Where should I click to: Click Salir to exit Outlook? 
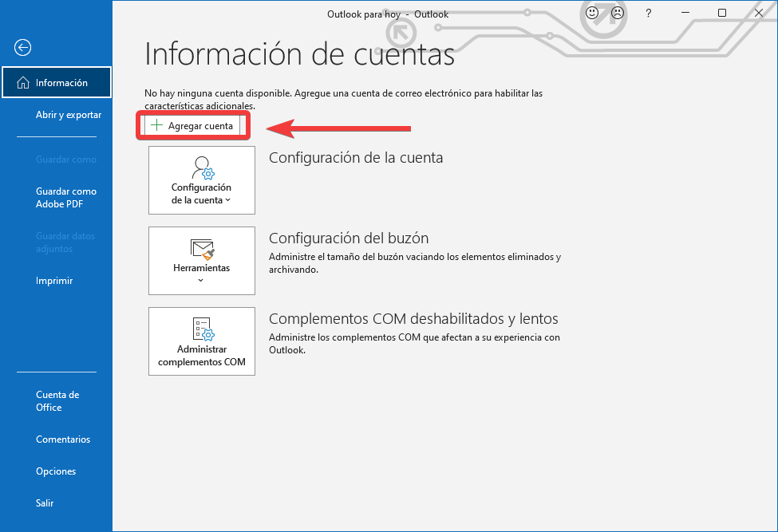point(45,503)
